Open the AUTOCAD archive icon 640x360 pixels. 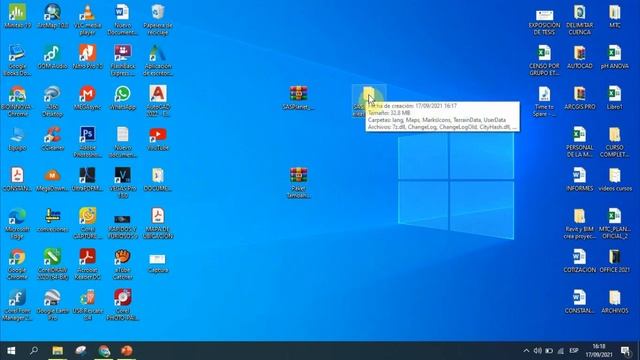point(580,57)
